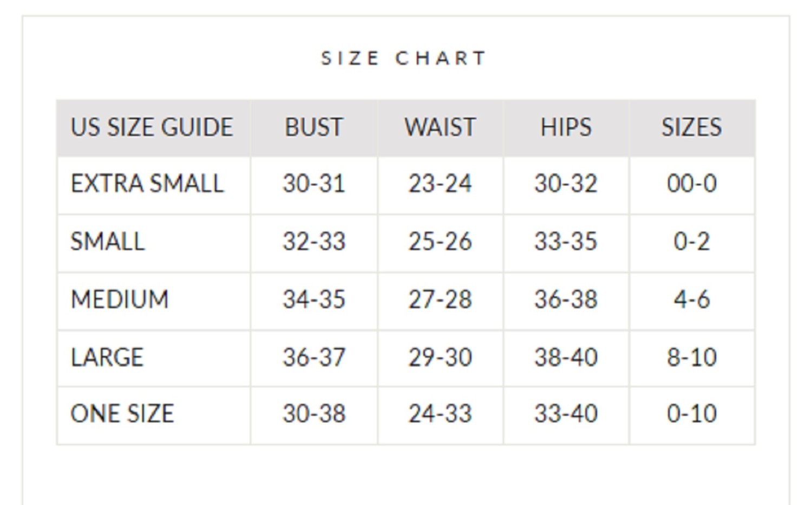
Task: Click the Large waist value 29-30
Action: [440, 358]
